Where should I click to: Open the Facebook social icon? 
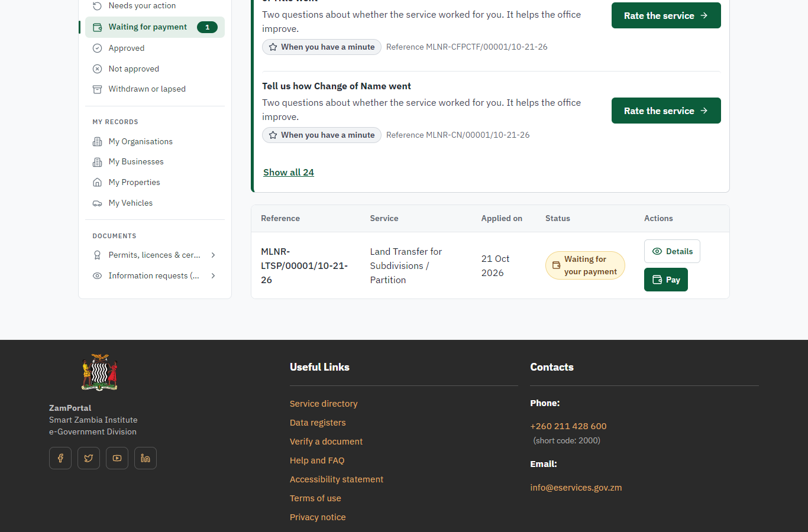(60, 458)
